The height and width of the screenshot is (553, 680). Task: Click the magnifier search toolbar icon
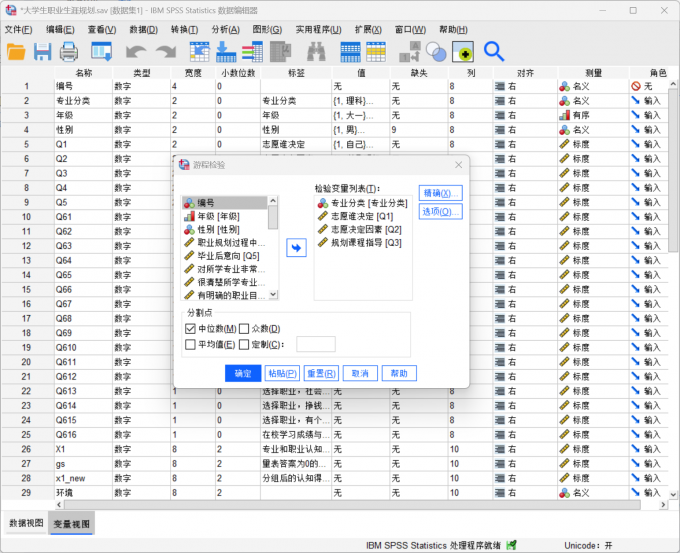(494, 52)
